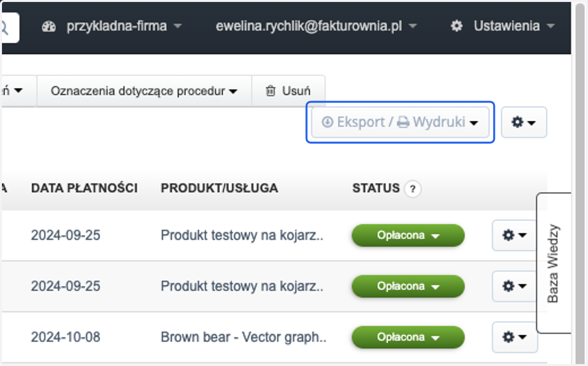Click the dashboard gauge icon beside przykladna-firma
The image size is (588, 366).
49,26
